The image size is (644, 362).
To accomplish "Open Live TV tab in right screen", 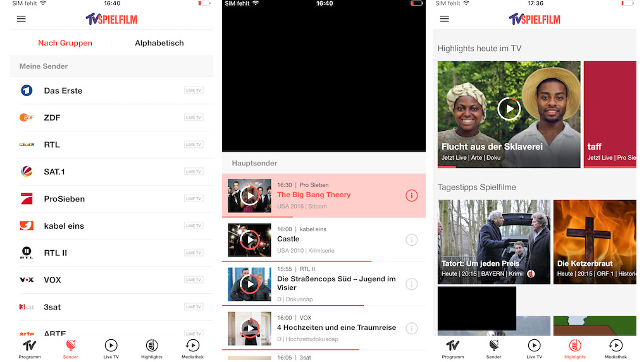I will [534, 349].
